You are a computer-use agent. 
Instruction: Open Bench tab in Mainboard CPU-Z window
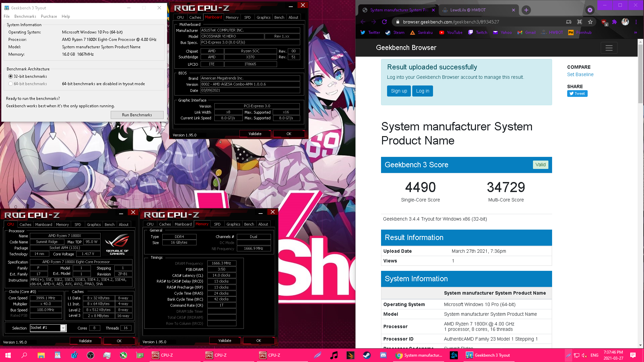[279, 17]
